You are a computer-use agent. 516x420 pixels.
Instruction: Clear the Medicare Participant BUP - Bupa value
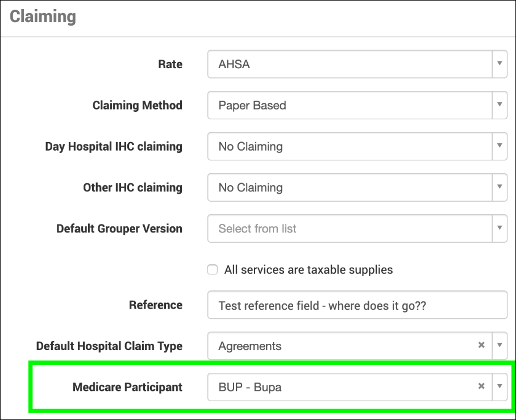(481, 386)
